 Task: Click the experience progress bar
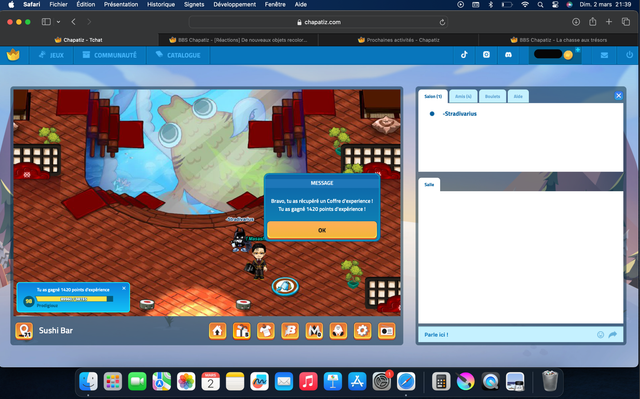point(74,299)
